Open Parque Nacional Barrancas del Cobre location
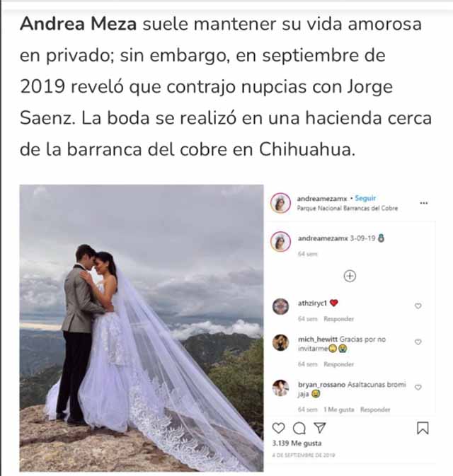453x476 pixels. [x=348, y=208]
